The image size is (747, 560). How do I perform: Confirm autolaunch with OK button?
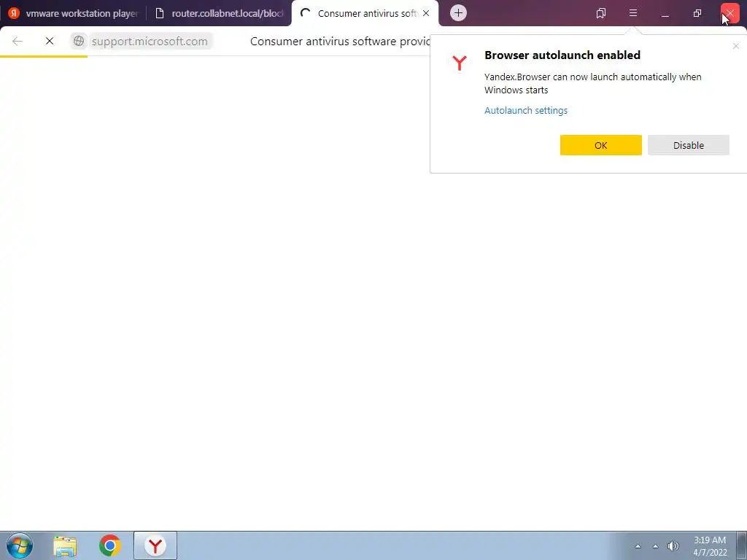601,145
